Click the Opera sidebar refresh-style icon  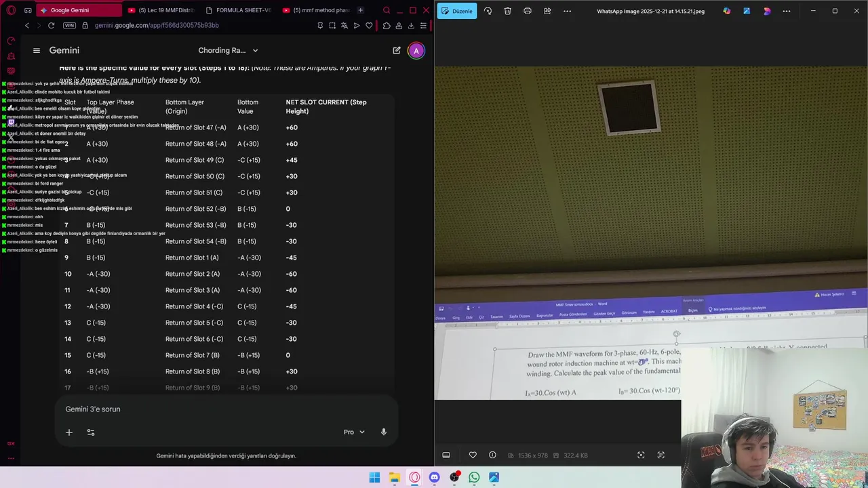tap(11, 41)
